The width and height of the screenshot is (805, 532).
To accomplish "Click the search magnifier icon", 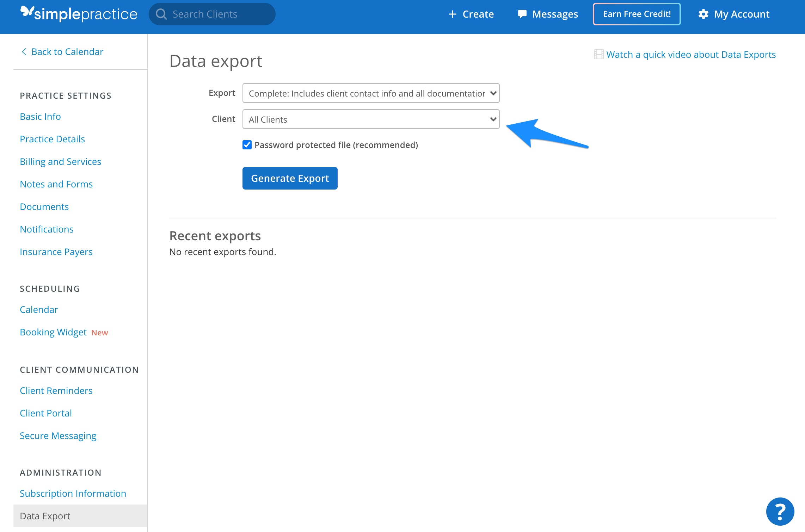I will point(162,14).
